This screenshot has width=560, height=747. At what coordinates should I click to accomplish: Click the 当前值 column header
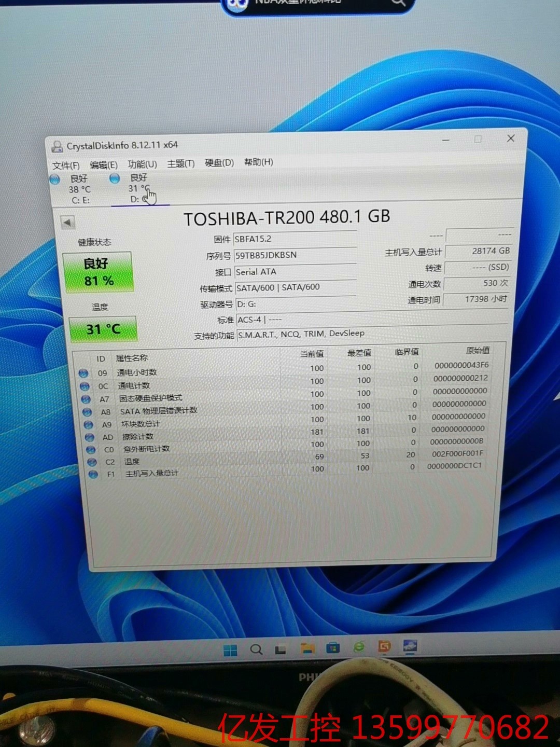click(x=312, y=354)
